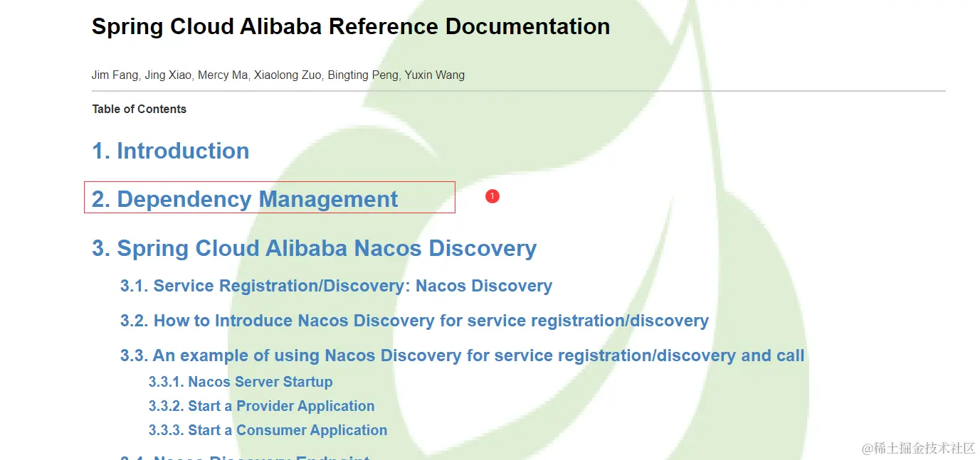
Task: Open '3.1. Service Registration/Discovery: Nacos Discovery'
Action: 336,286
